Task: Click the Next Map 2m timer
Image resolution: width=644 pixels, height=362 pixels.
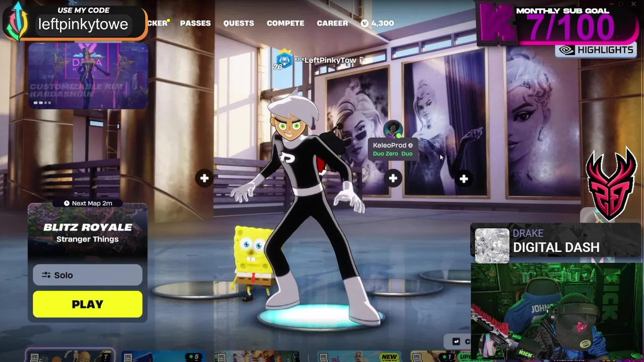Action: (x=88, y=203)
